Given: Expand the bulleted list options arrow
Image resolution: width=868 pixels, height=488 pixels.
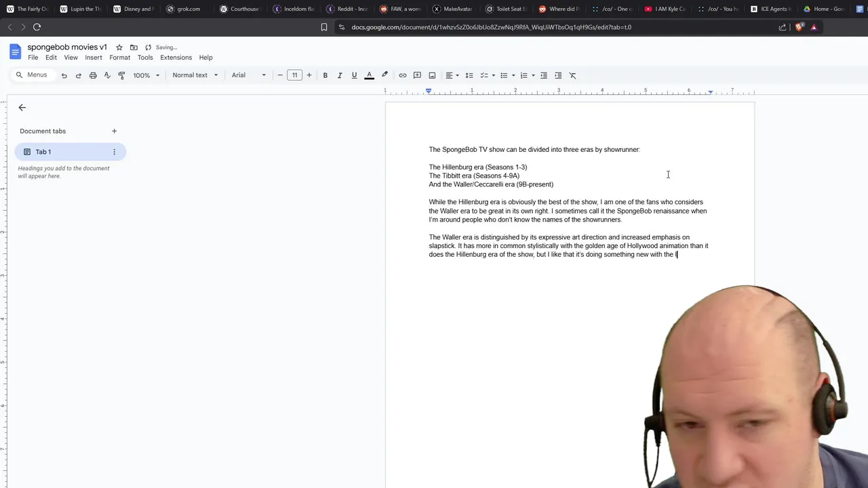Looking at the screenshot, I should point(513,75).
